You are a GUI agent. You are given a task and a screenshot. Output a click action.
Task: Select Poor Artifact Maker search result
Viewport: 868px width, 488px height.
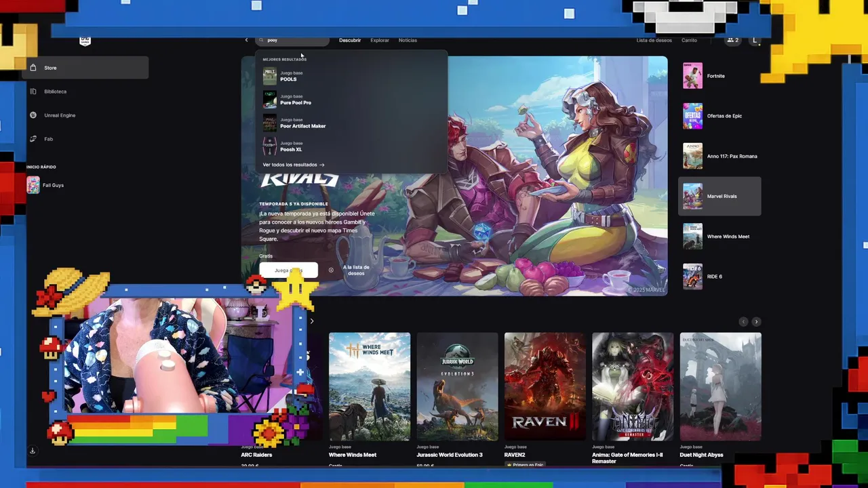coord(351,123)
